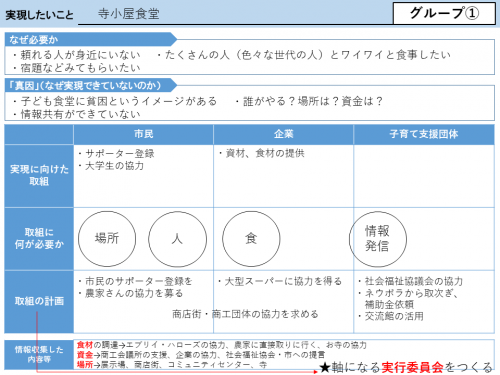Screen dimensions: 500x375
Task: Click text 宿題などみてもらいたい
Action: tap(80, 68)
